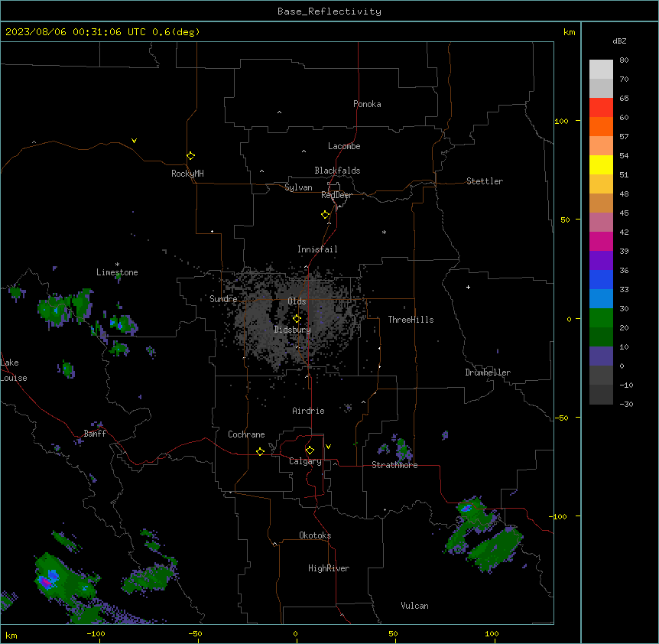This screenshot has width=659, height=644.
Task: Click the Stettler city label
Action: 485,181
